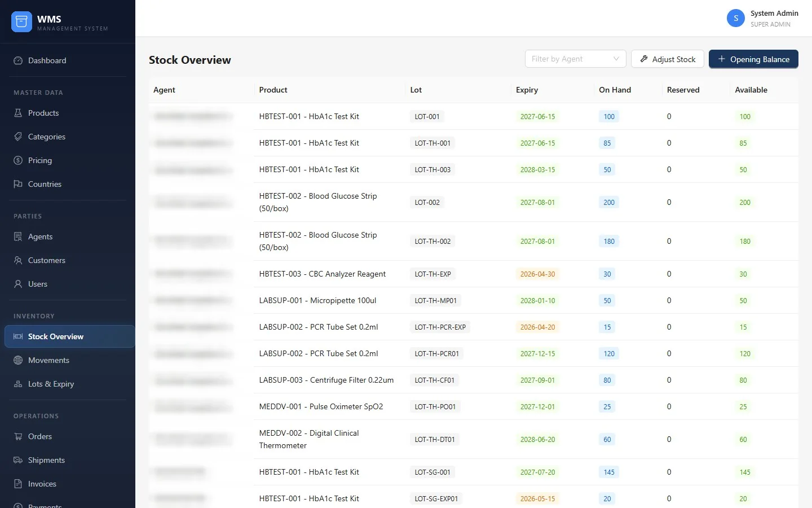Open the Filter by Agent dropdown
The height and width of the screenshot is (508, 812).
point(575,59)
